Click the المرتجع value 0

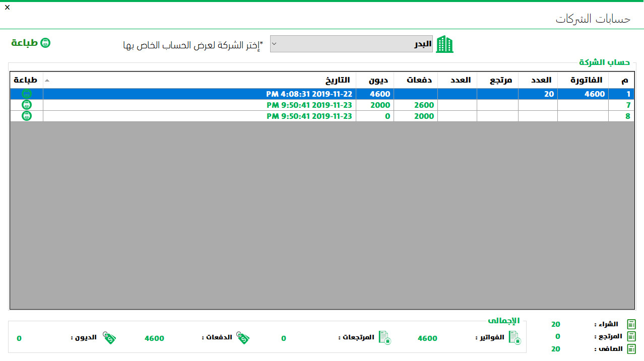[558, 336]
